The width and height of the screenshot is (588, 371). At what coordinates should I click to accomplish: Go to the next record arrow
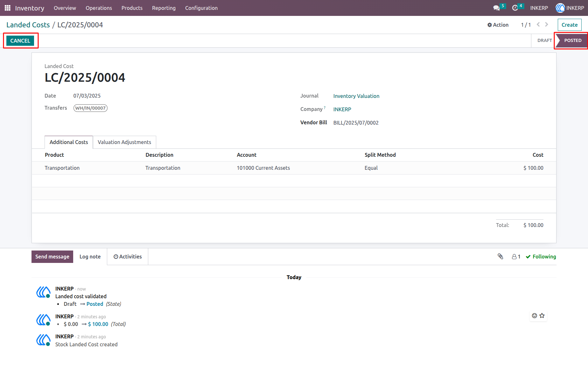point(547,24)
